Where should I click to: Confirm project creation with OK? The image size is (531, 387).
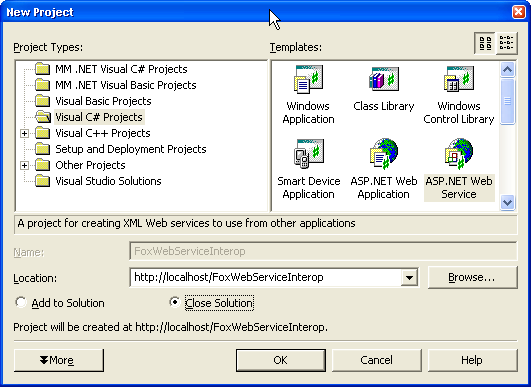coord(281,360)
